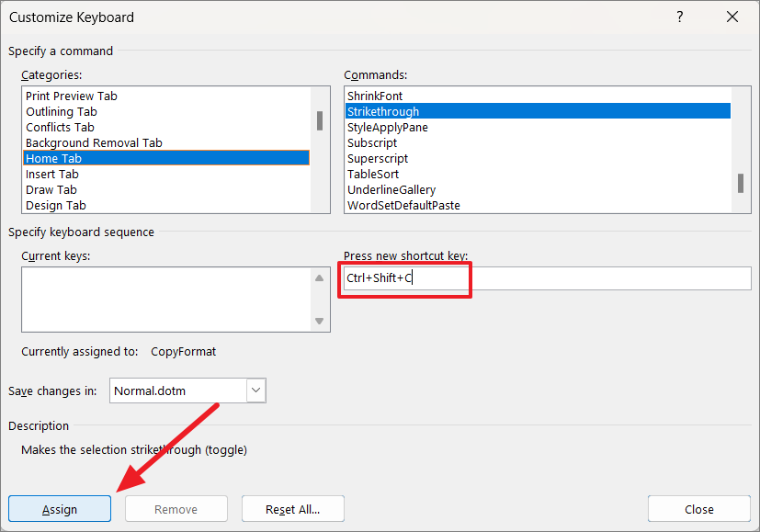The height and width of the screenshot is (532, 760).
Task: Click the Assign button
Action: point(59,508)
